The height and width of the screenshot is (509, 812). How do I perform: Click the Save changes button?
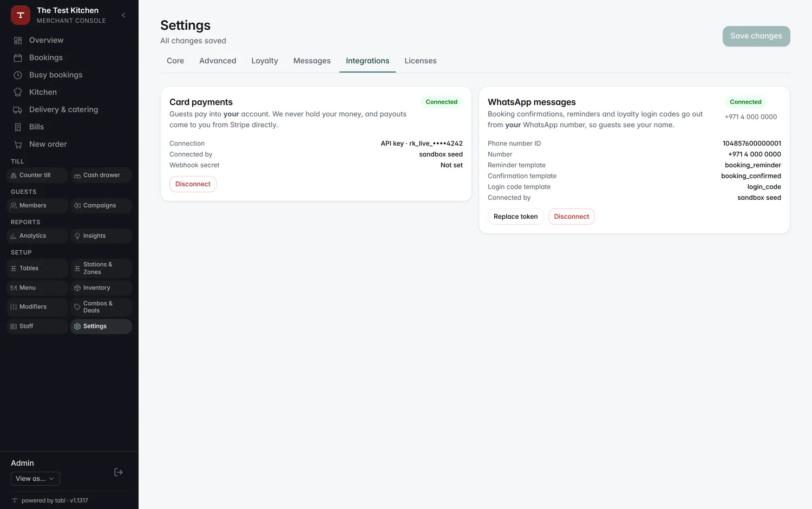[x=756, y=36]
